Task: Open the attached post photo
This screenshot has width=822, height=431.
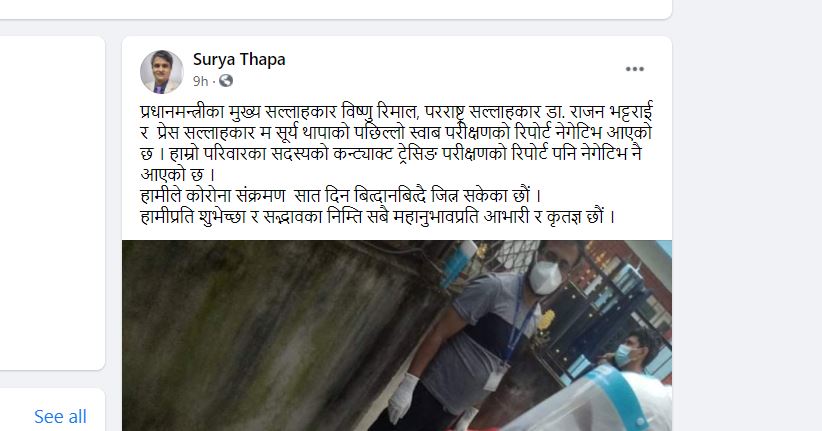Action: point(397,336)
